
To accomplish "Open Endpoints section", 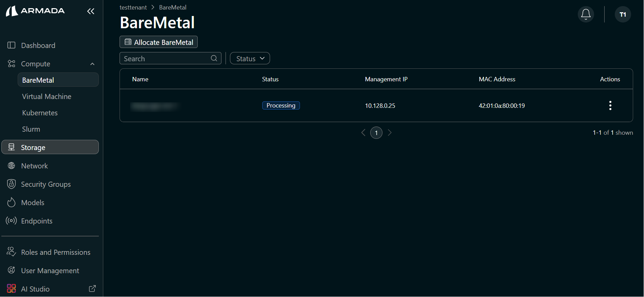I will (x=50, y=221).
